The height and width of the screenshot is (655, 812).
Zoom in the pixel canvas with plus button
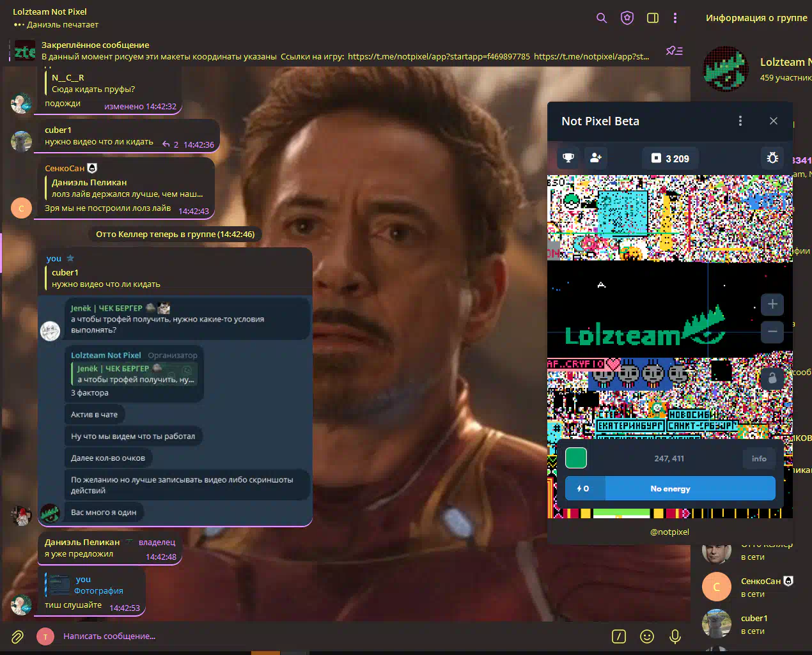click(772, 304)
